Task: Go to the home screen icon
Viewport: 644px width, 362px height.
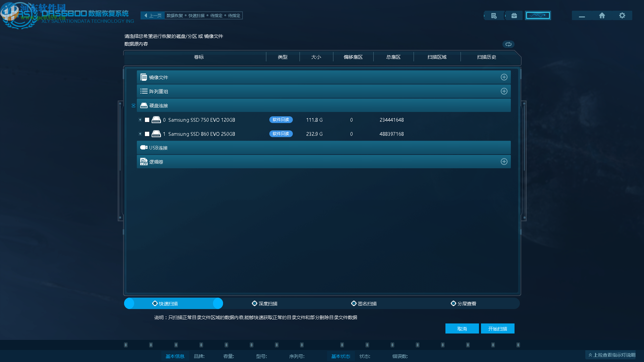Action: (602, 16)
